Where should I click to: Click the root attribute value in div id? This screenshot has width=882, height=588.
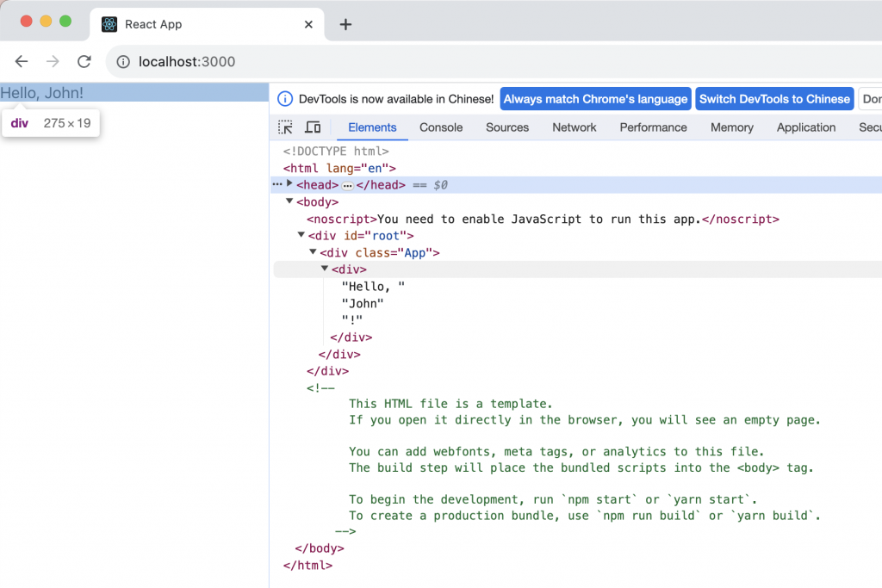tap(385, 236)
